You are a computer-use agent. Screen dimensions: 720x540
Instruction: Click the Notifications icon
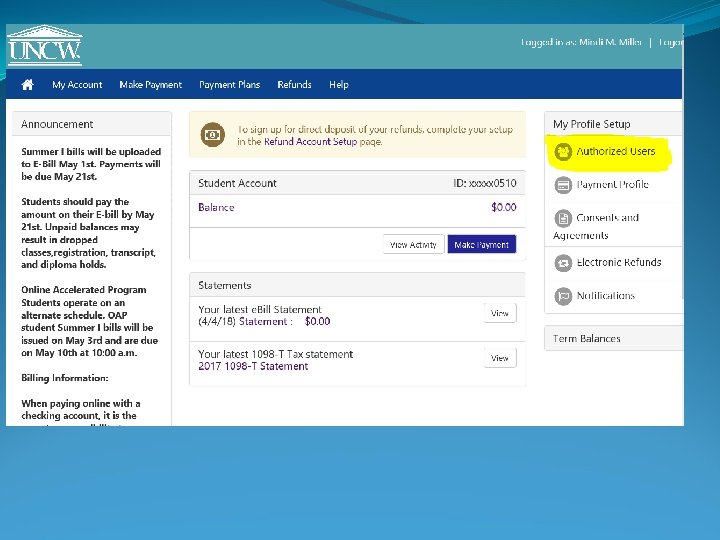(x=563, y=296)
